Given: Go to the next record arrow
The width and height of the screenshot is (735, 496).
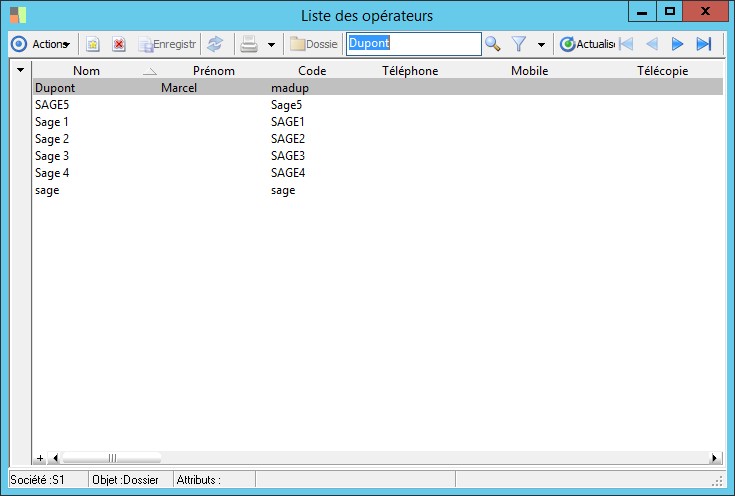Looking at the screenshot, I should (x=677, y=44).
